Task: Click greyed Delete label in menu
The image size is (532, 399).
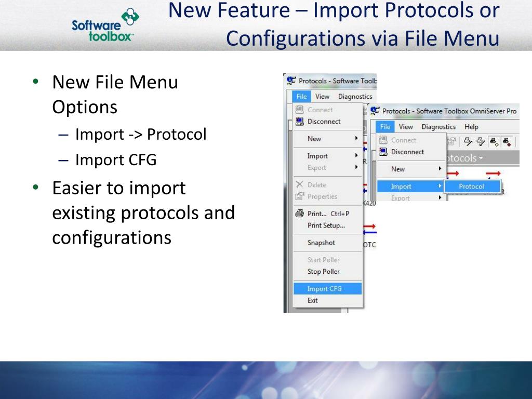Action: coord(316,184)
